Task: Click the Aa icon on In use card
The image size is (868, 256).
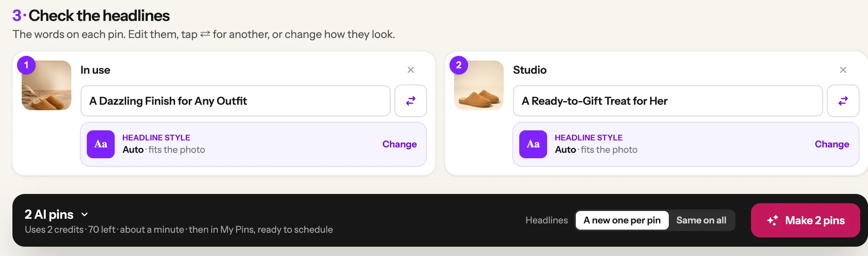Action: pyautogui.click(x=101, y=144)
